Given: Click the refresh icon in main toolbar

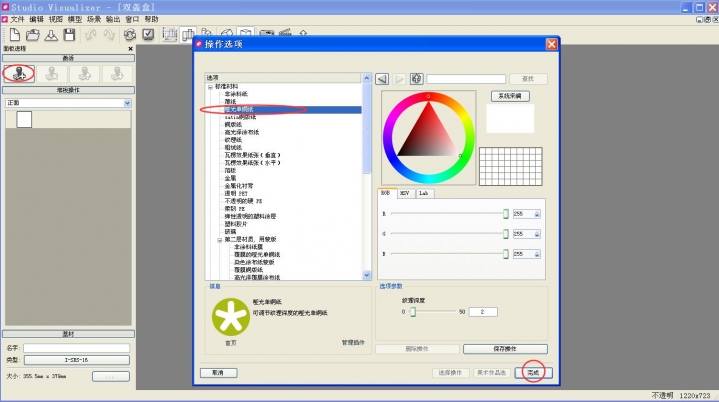Looking at the screenshot, I should click(x=127, y=35).
